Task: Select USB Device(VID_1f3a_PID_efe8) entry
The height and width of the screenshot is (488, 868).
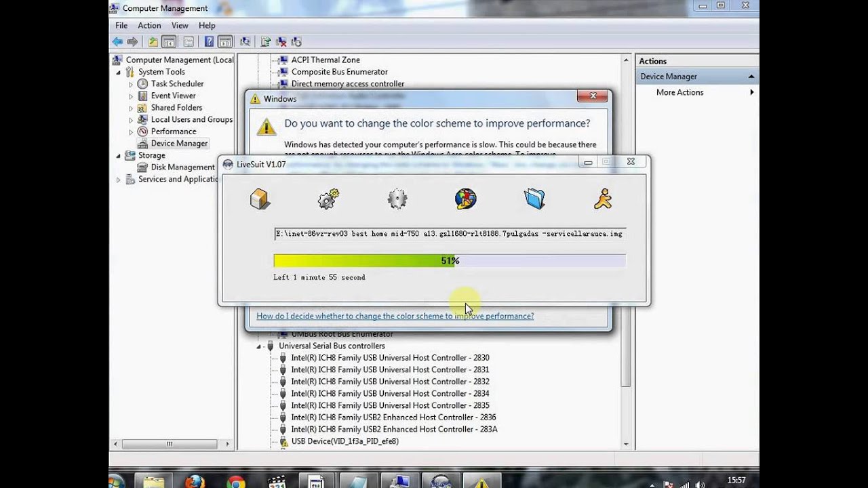Action: click(x=344, y=441)
